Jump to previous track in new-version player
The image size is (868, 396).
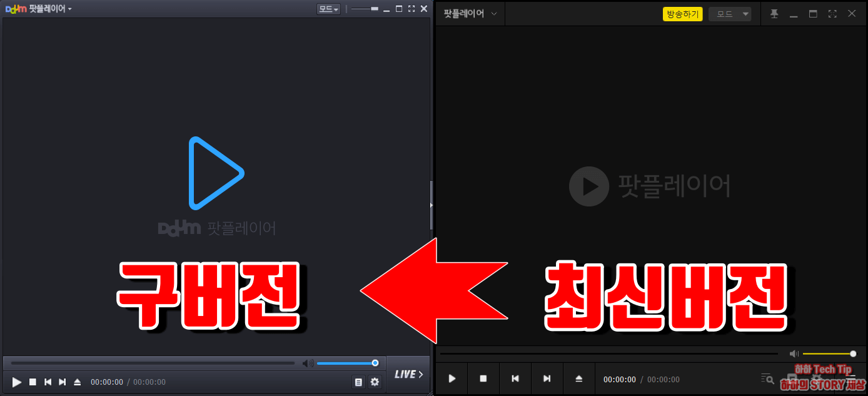pyautogui.click(x=515, y=378)
